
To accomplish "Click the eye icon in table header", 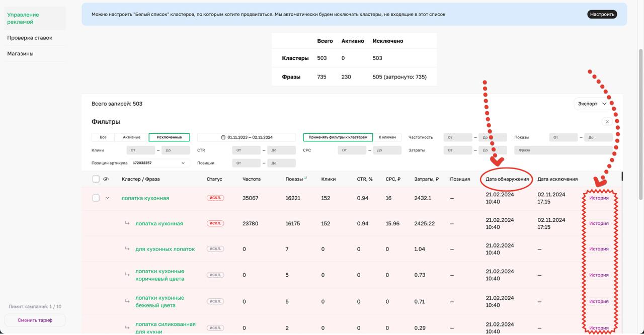I will [x=106, y=179].
